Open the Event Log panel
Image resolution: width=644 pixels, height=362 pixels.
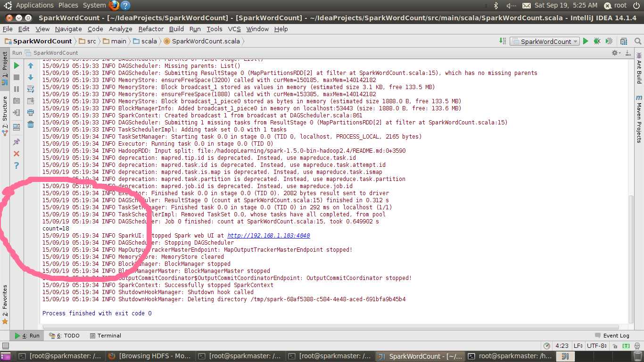pyautogui.click(x=612, y=336)
